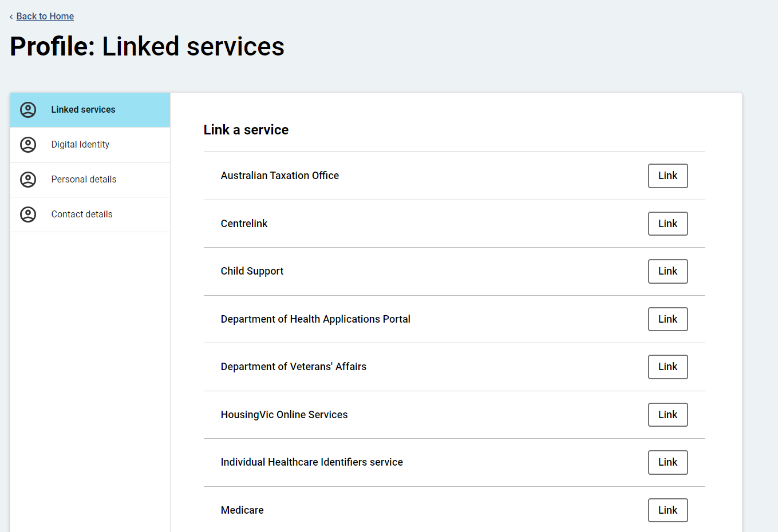Click the Contact details profile icon
This screenshot has height=532, width=778.
point(28,215)
